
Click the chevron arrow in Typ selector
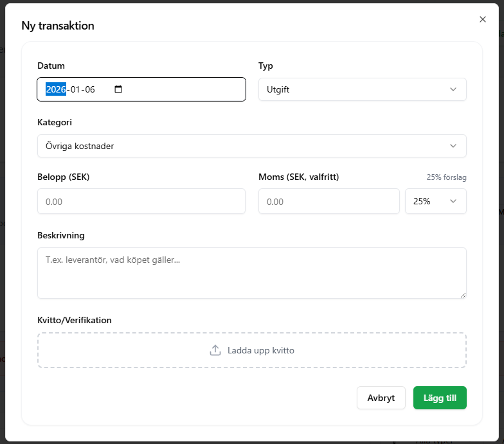453,89
